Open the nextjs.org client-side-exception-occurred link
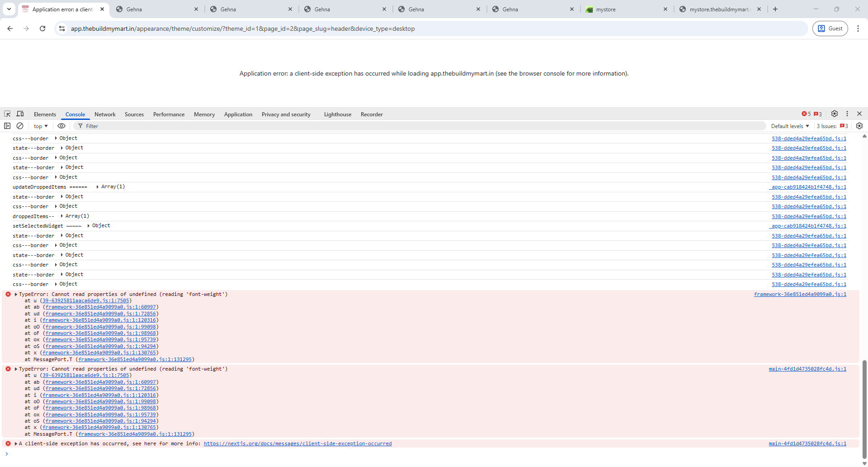The image size is (868, 467). tap(297, 444)
